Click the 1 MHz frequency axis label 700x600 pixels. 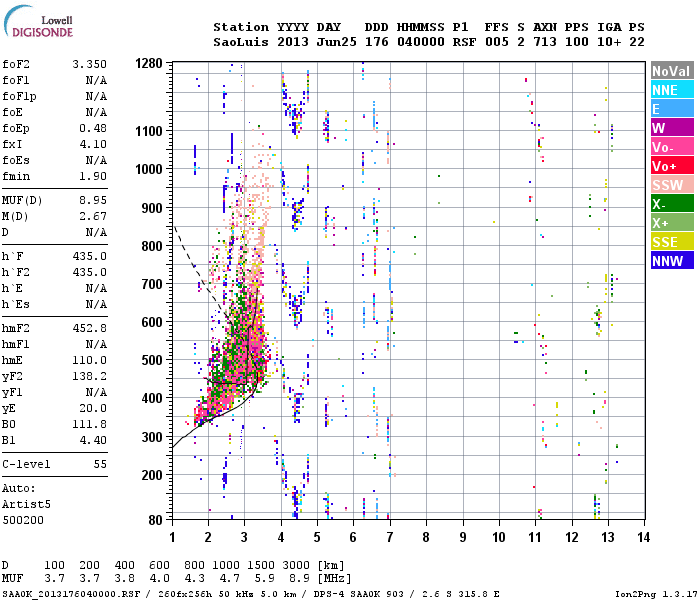pos(172,537)
